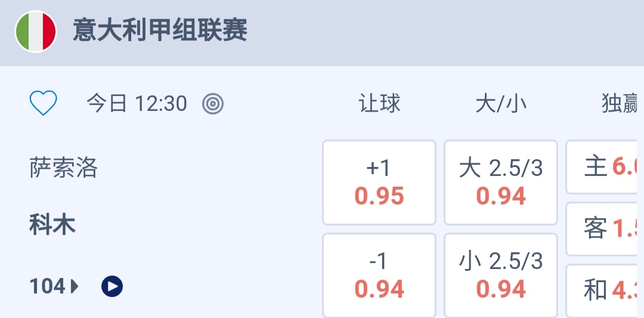This screenshot has height=318, width=644.
Task: Select the 大/小 over/under column header
Action: point(501,104)
